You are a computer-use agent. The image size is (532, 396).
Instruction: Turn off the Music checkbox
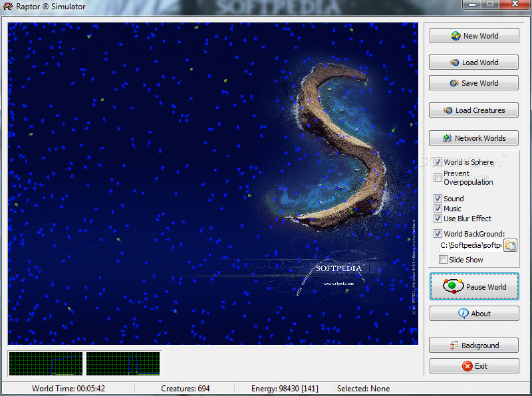[x=438, y=209]
